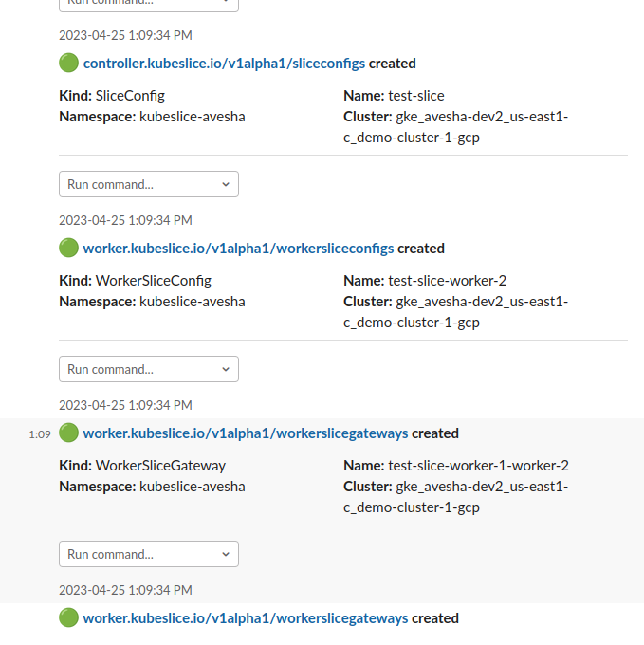Click chevron arrow of Run command below WorkerSliceGateway
The image size is (644, 645).
pyautogui.click(x=226, y=555)
